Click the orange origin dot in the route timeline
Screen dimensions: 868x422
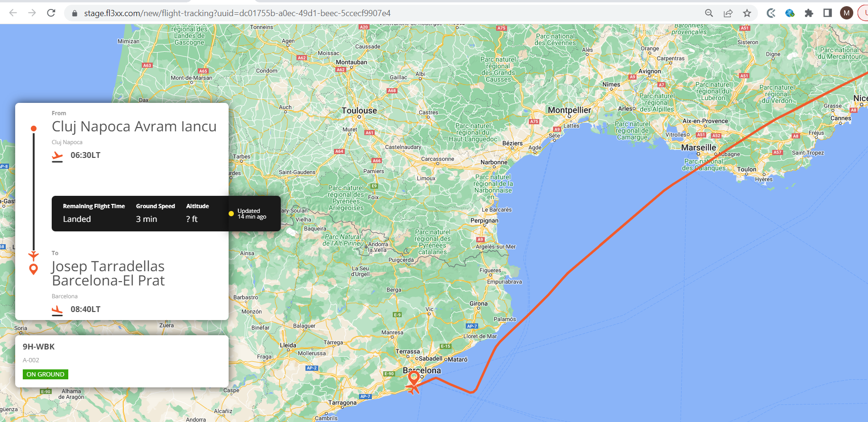34,128
